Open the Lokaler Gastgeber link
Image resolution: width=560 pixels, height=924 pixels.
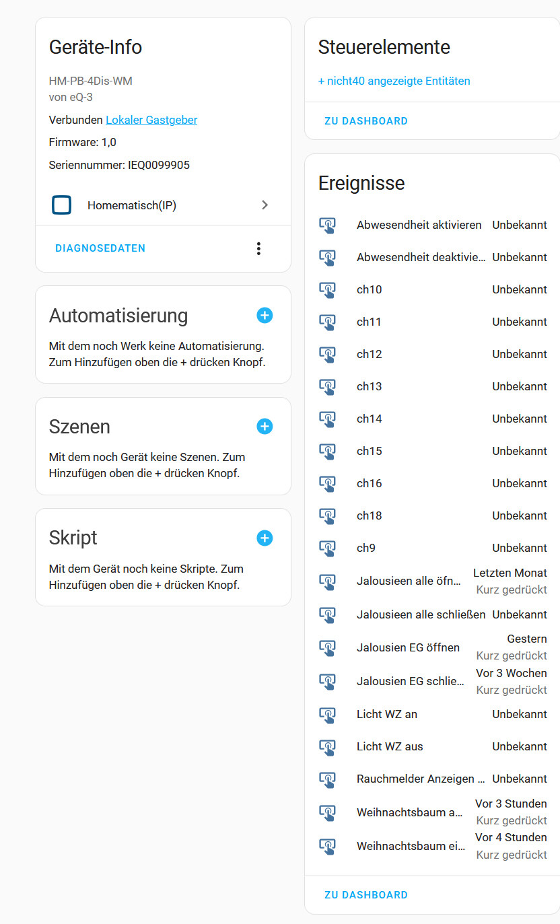[151, 120]
